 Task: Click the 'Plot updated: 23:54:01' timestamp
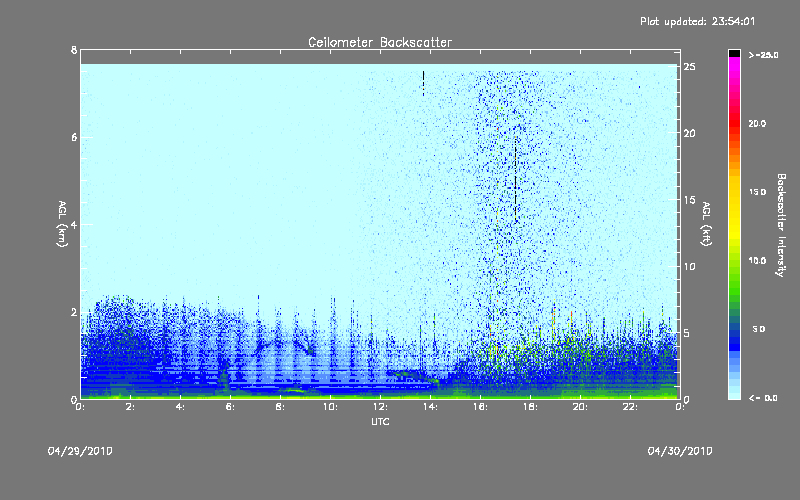point(697,21)
